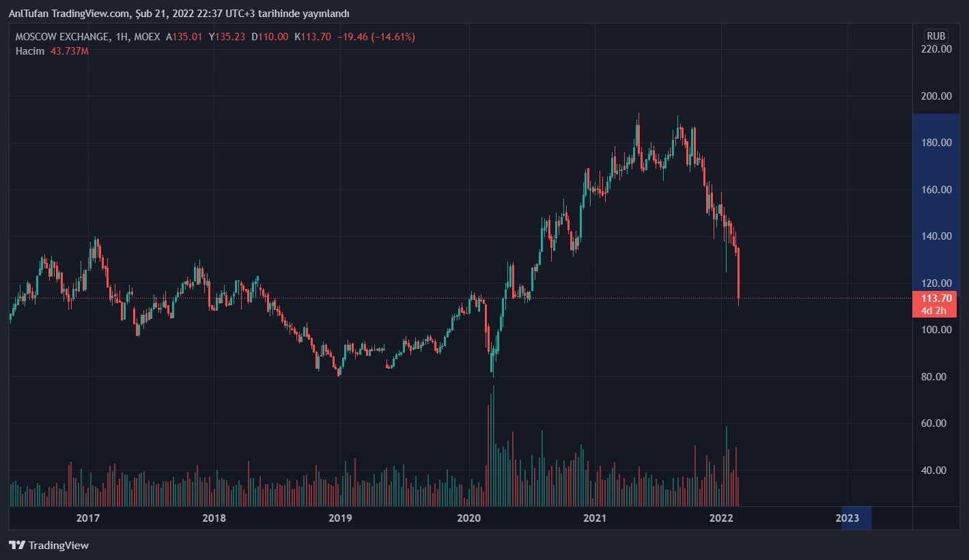Select the highlighted 2023 time axis label
This screenshot has width=969, height=560.
coord(847,518)
